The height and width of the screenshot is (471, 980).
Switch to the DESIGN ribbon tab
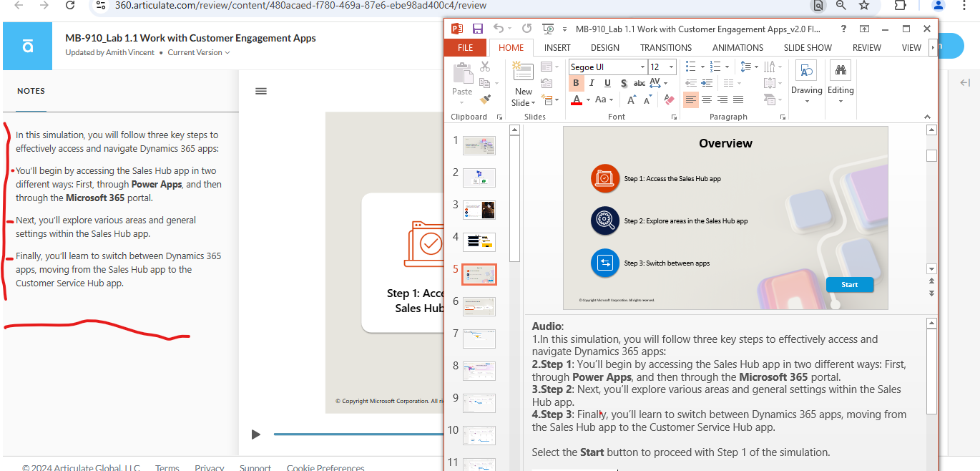605,47
